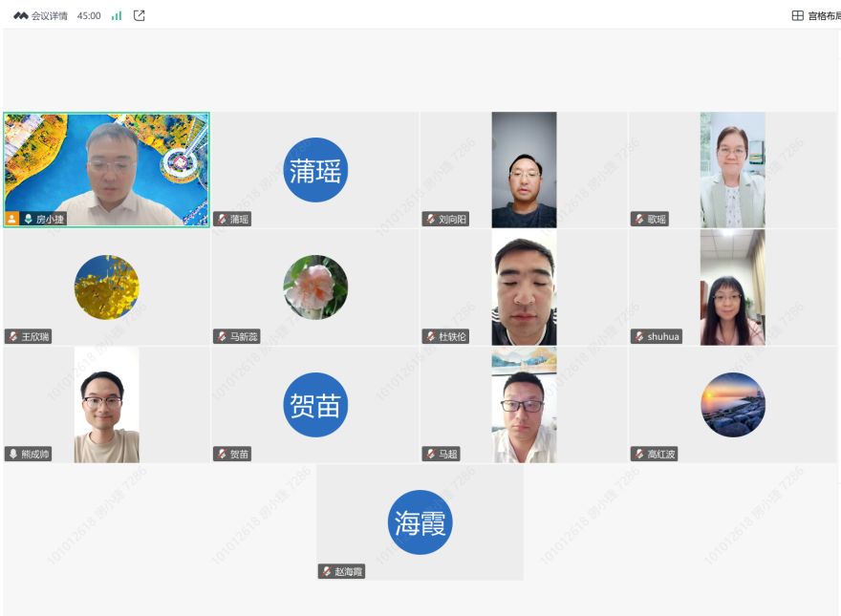Screen dimensions: 841x616
Task: Select 王欣瑞's yellow leaves avatar
Action: point(107,287)
